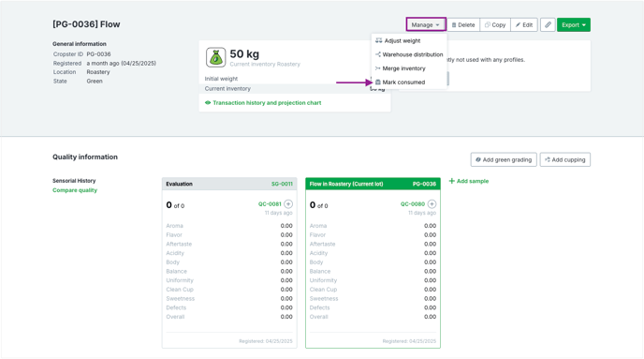Image resolution: width=644 pixels, height=359 pixels.
Task: Open Compare quality link
Action: [75, 190]
